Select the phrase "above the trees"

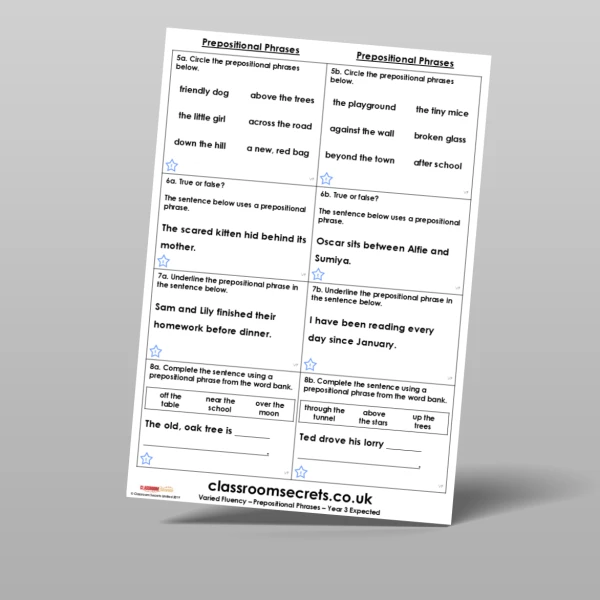tap(282, 98)
